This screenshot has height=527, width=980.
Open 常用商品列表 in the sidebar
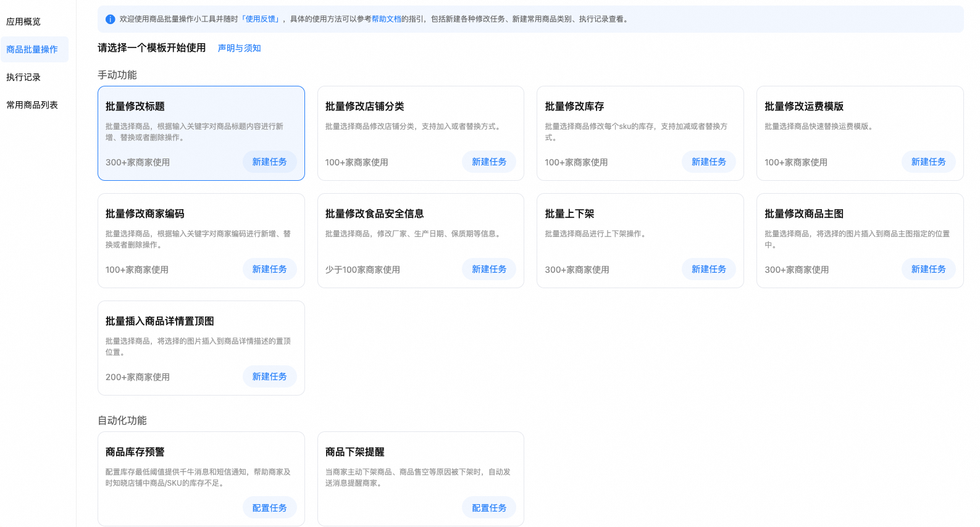32,105
